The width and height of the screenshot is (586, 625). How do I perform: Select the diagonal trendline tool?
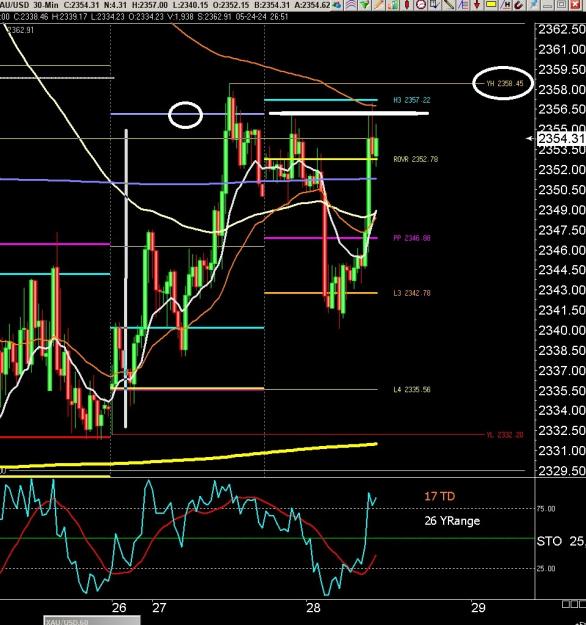449,4
